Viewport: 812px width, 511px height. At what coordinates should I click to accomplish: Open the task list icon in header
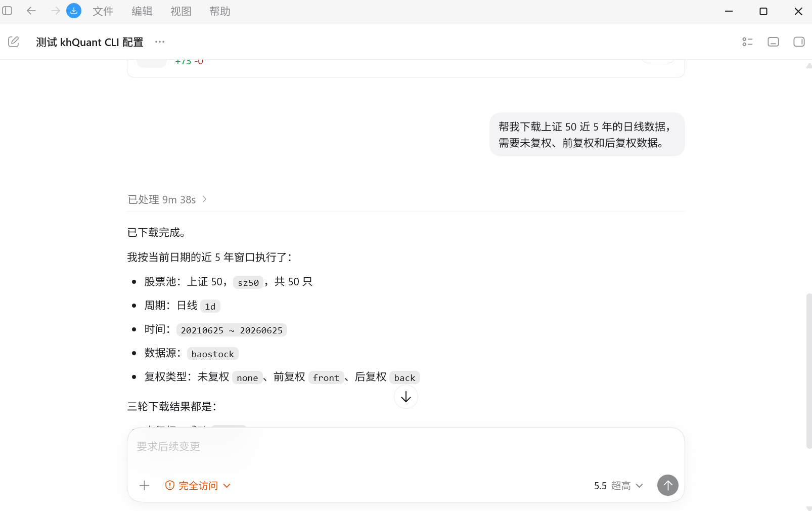point(748,42)
